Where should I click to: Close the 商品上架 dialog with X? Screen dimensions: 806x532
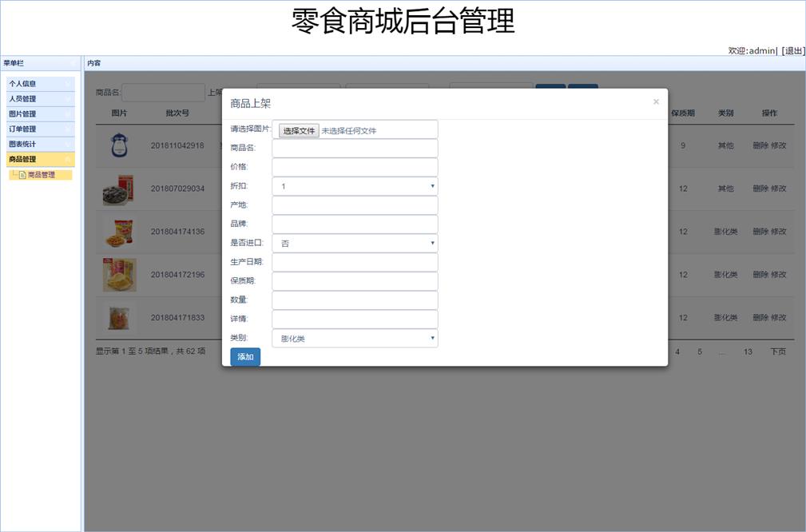click(656, 101)
